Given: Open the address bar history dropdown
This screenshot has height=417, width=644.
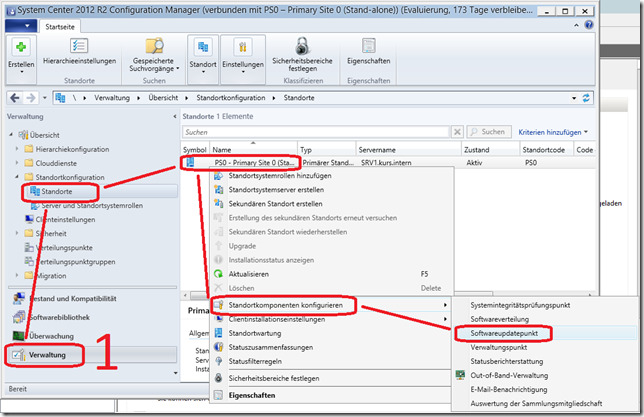Looking at the screenshot, I should coord(574,98).
